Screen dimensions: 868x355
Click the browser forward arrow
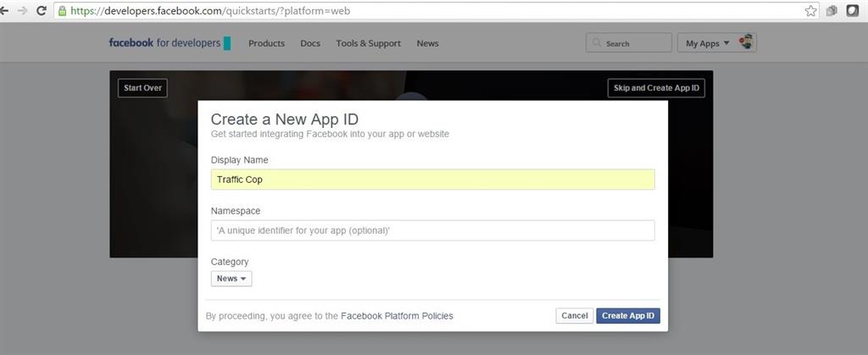22,11
